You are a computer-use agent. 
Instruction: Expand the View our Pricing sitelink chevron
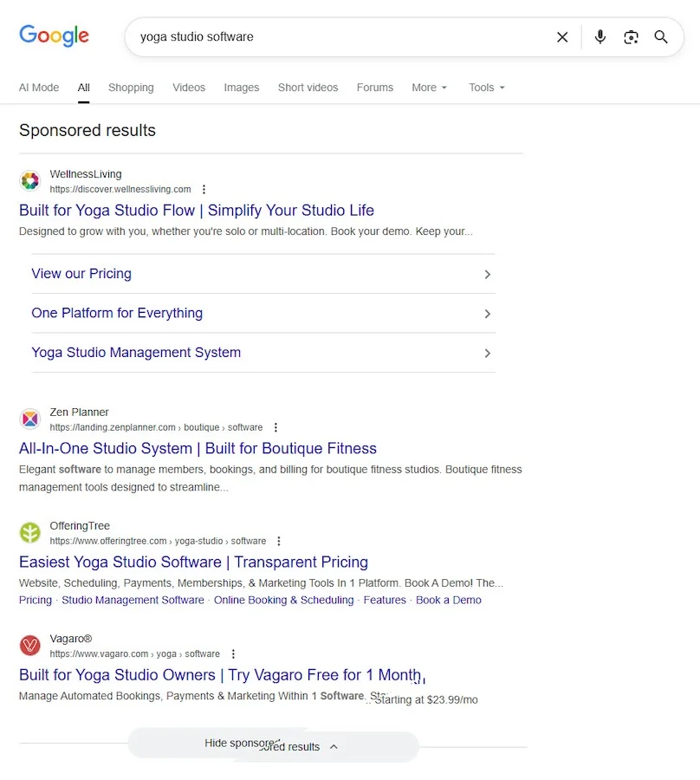[487, 273]
